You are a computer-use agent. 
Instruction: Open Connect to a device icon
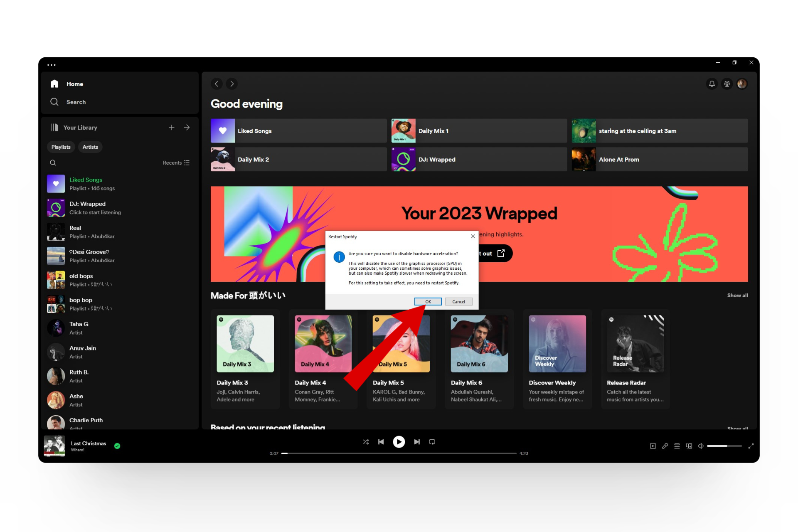tap(689, 446)
